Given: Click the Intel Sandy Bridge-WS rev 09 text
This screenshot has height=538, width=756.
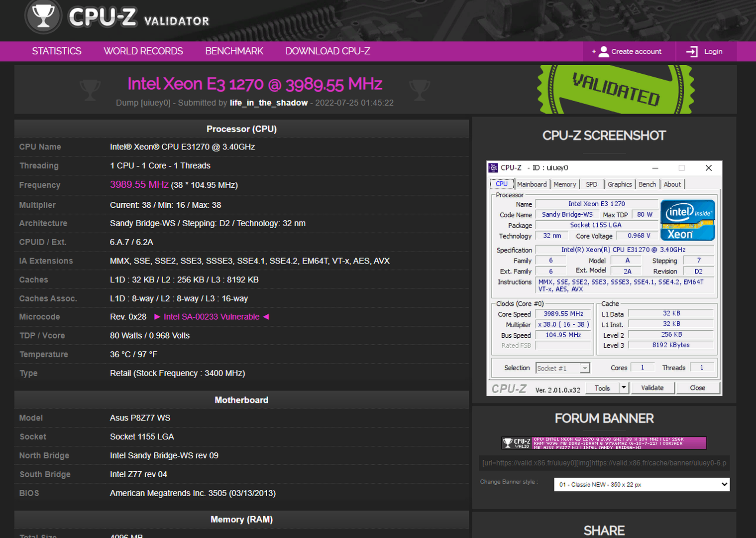Looking at the screenshot, I should point(164,456).
